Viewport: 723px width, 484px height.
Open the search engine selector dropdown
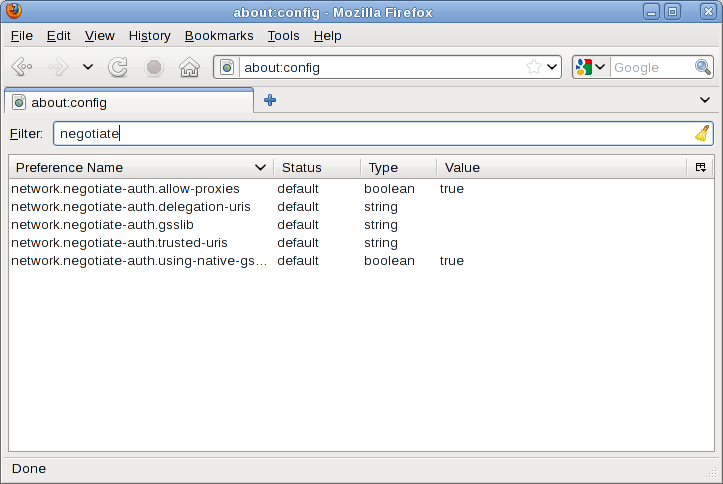coord(591,67)
